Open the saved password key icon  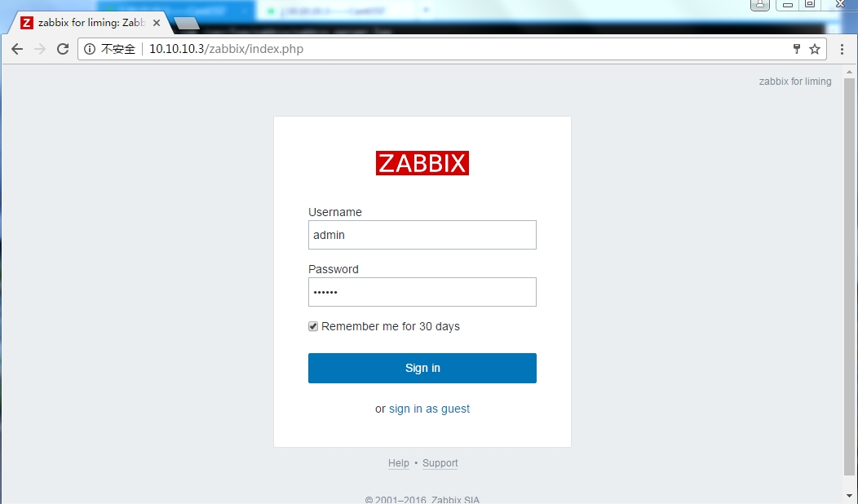point(797,49)
